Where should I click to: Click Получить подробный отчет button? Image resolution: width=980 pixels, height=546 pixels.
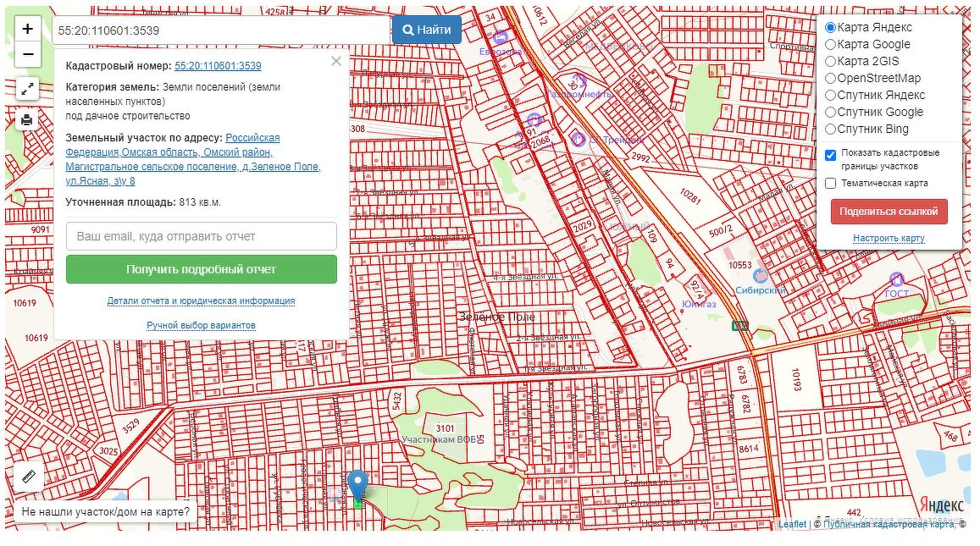[x=202, y=269]
